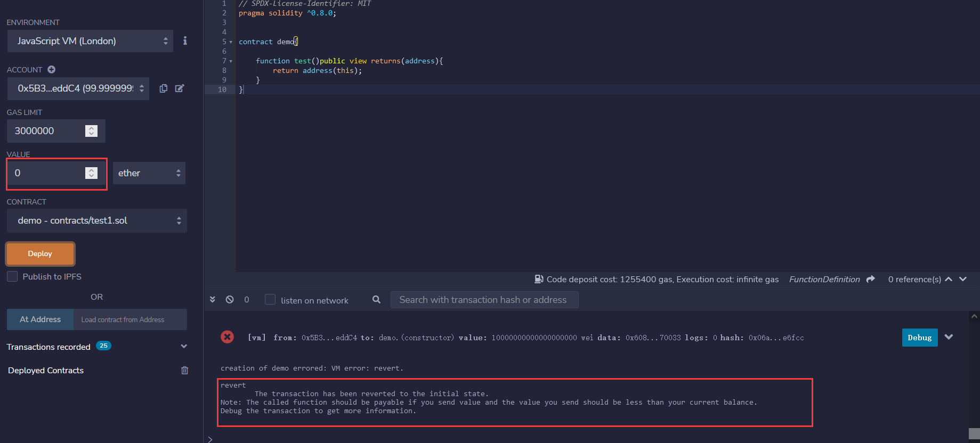Click the failed transaction red error icon

(x=227, y=337)
